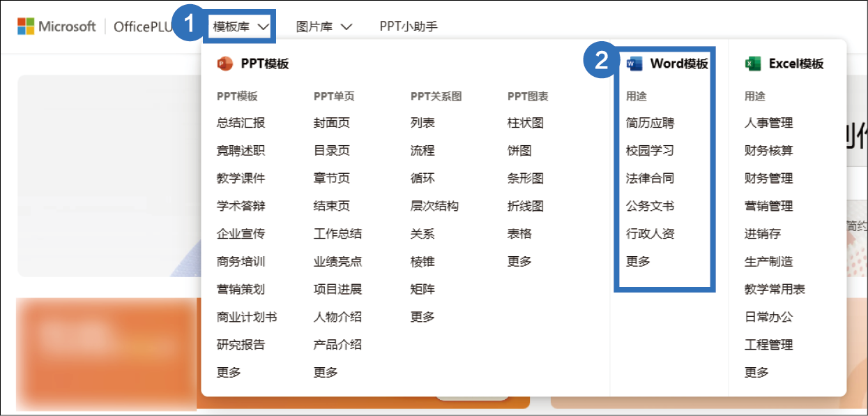The width and height of the screenshot is (868, 416).
Task: Click 人事管理 under Excel templates
Action: pyautogui.click(x=768, y=123)
